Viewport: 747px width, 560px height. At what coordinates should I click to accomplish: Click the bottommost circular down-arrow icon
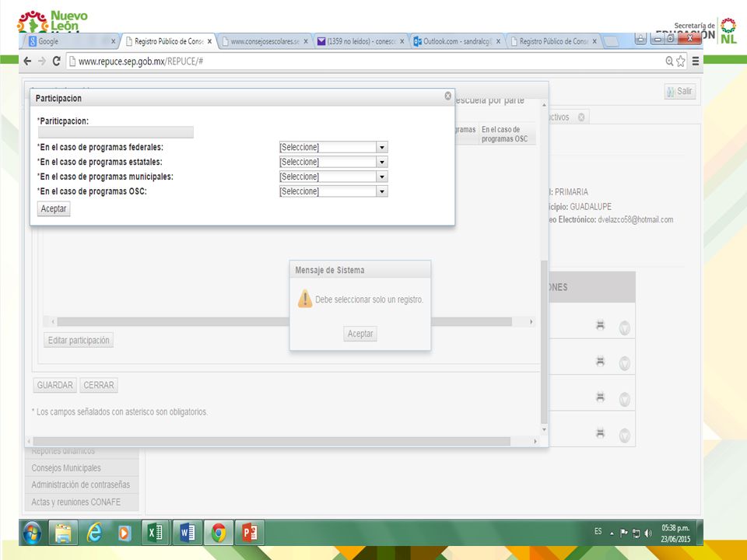[x=625, y=436]
